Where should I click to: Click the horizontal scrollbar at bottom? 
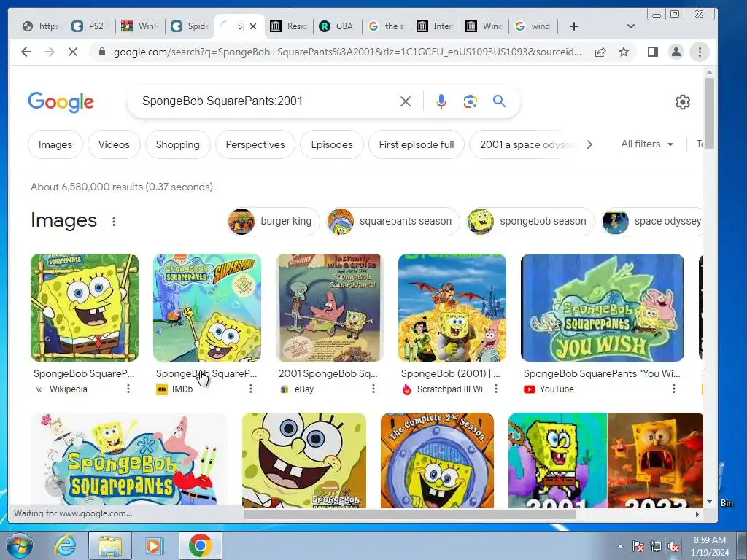click(410, 514)
